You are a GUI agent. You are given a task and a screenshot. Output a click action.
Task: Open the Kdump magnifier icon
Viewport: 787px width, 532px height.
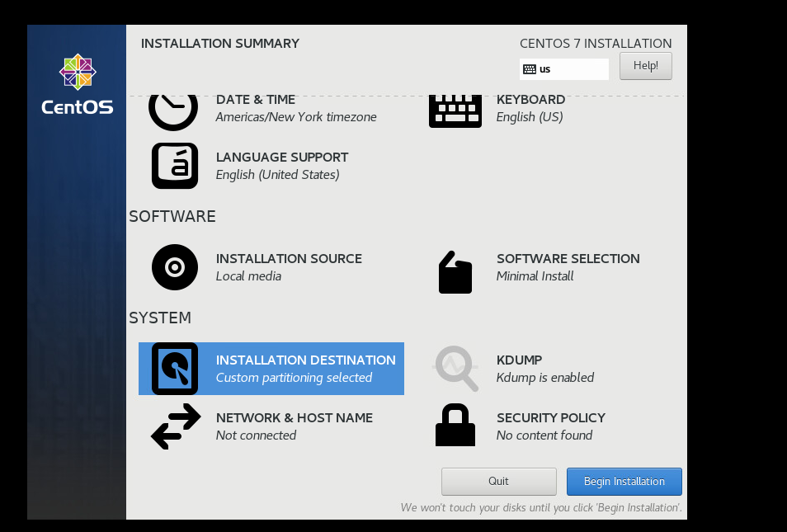click(x=455, y=369)
